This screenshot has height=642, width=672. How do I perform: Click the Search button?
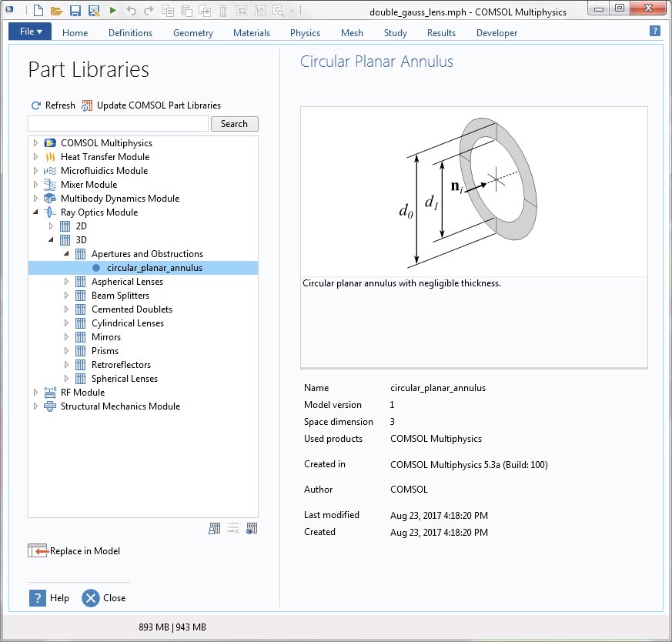coord(234,124)
